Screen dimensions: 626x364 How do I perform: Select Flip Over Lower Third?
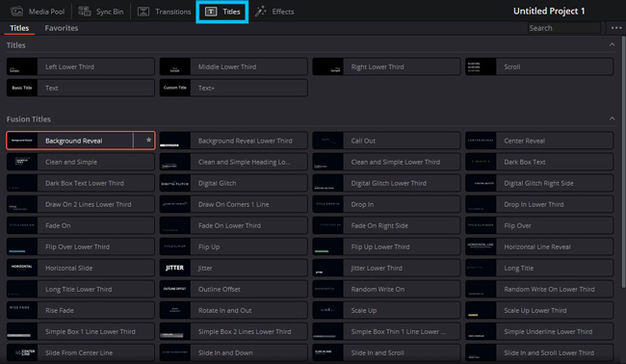pos(81,247)
